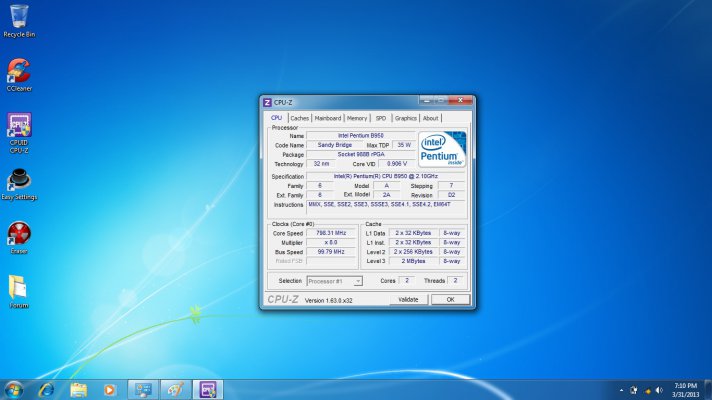Click the Validate button
Image resolution: width=712 pixels, height=400 pixels.
tap(408, 300)
